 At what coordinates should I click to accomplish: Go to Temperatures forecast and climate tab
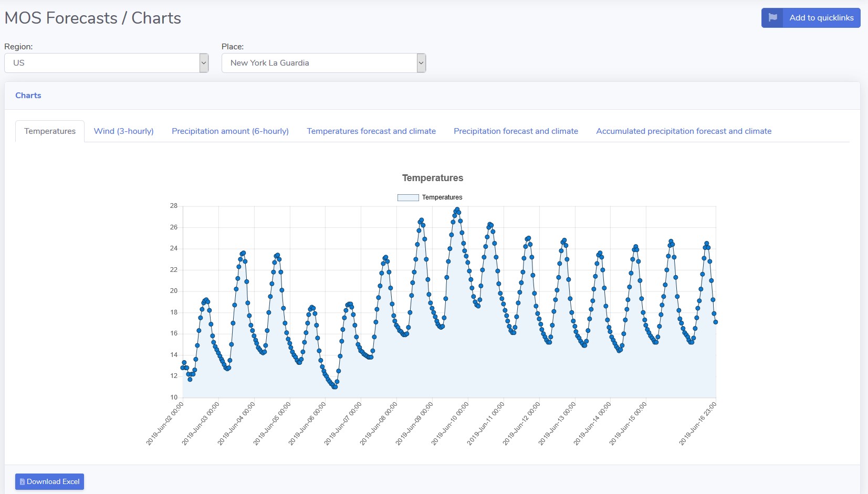point(371,131)
